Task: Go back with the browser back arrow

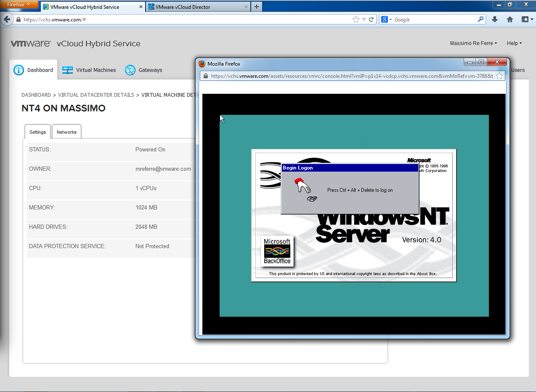Action: 7,19
